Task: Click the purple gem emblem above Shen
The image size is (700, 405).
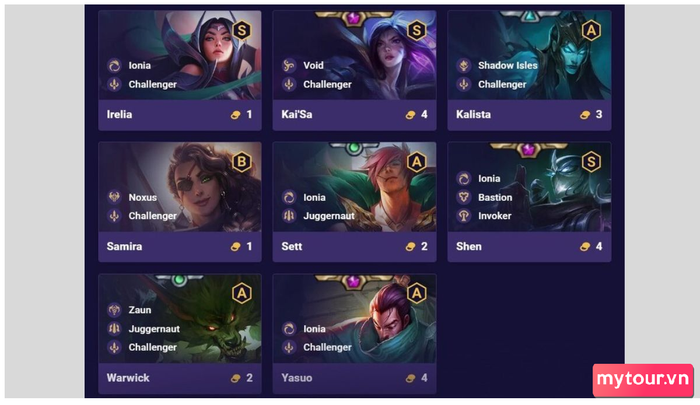Action: point(529,150)
